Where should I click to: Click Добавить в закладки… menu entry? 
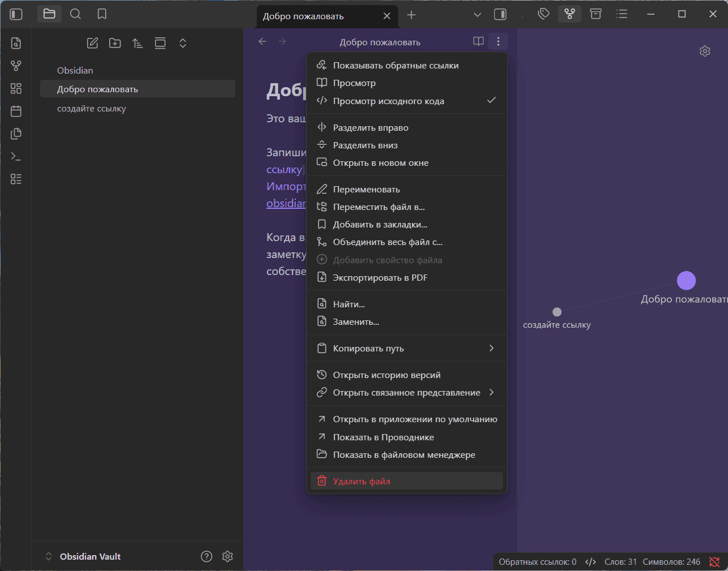click(407, 224)
